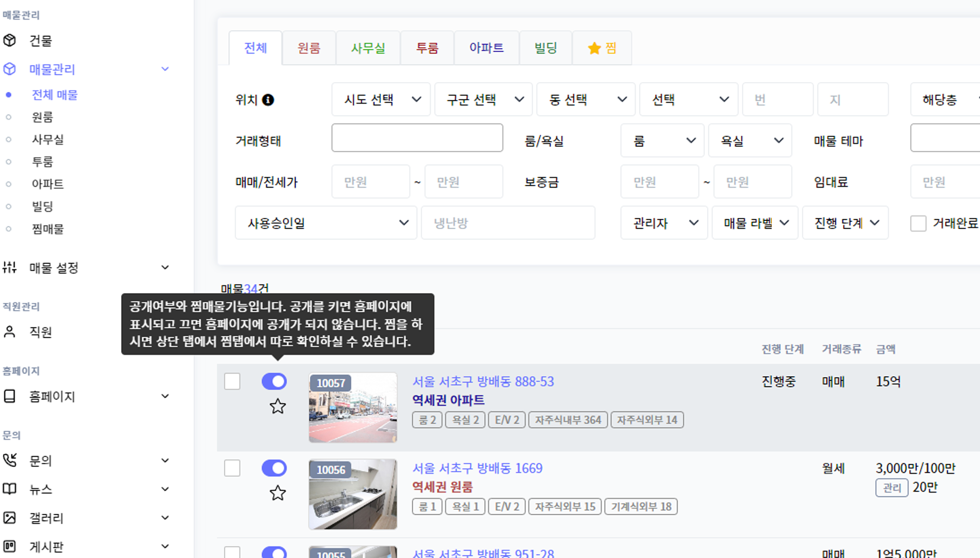
Task: Open the 구군 선택 dropdown
Action: [x=484, y=99]
